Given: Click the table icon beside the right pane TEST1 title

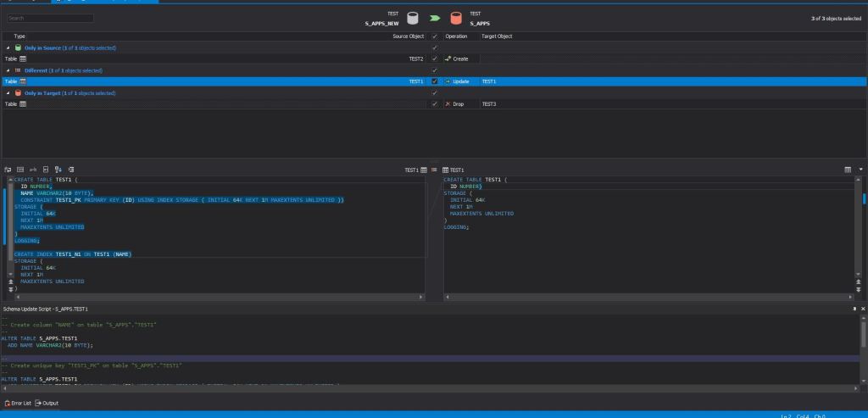Looking at the screenshot, I should [x=446, y=170].
